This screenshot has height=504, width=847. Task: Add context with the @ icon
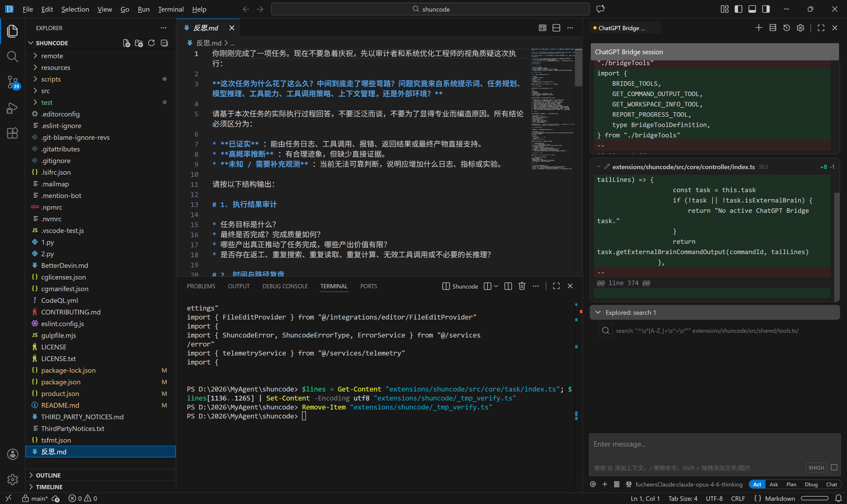click(x=593, y=484)
